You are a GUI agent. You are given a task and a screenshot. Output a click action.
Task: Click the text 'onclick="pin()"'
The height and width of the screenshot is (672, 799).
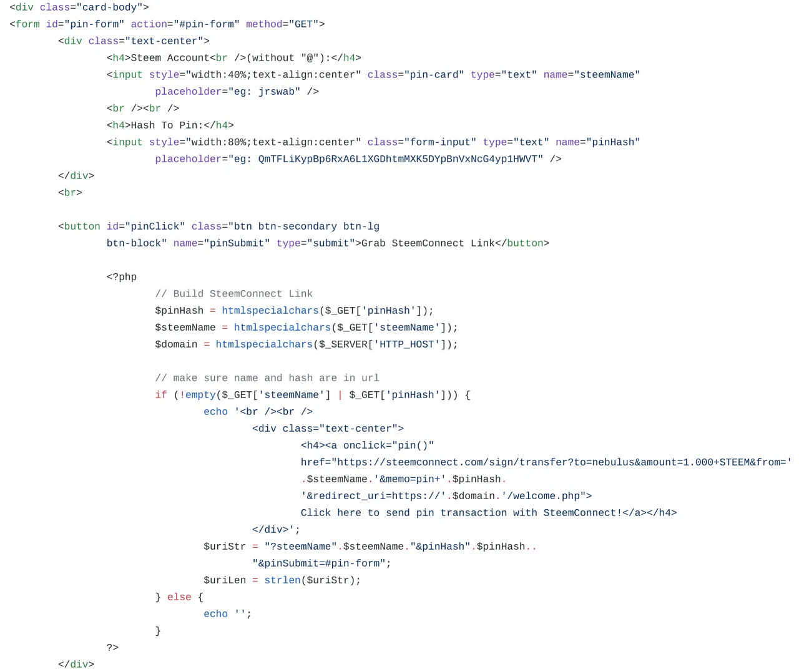pyautogui.click(x=388, y=446)
